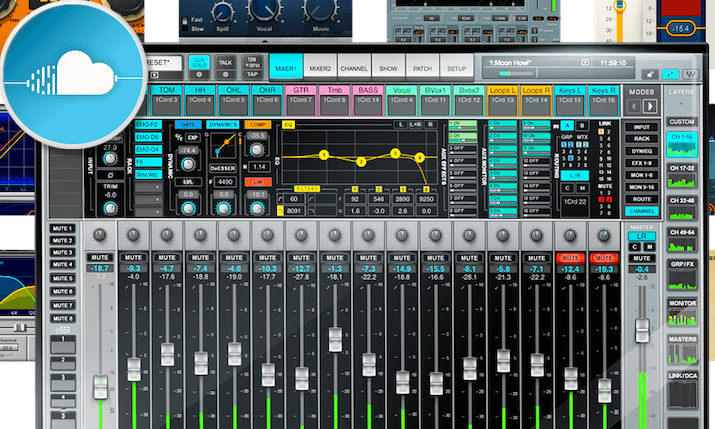Viewport: 715px width, 429px height.
Task: Click the CLR SOLO button
Action: pos(199,62)
